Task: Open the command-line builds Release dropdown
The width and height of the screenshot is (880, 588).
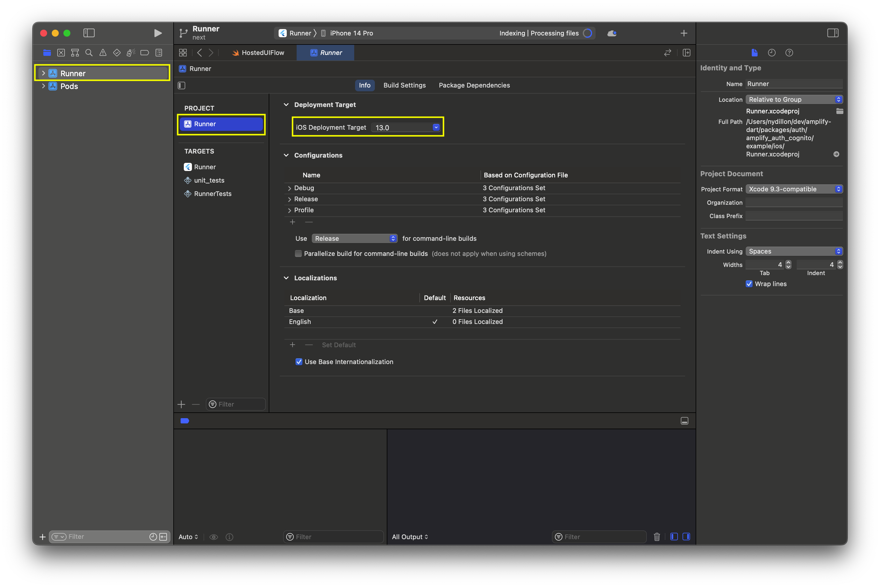Action: 354,238
